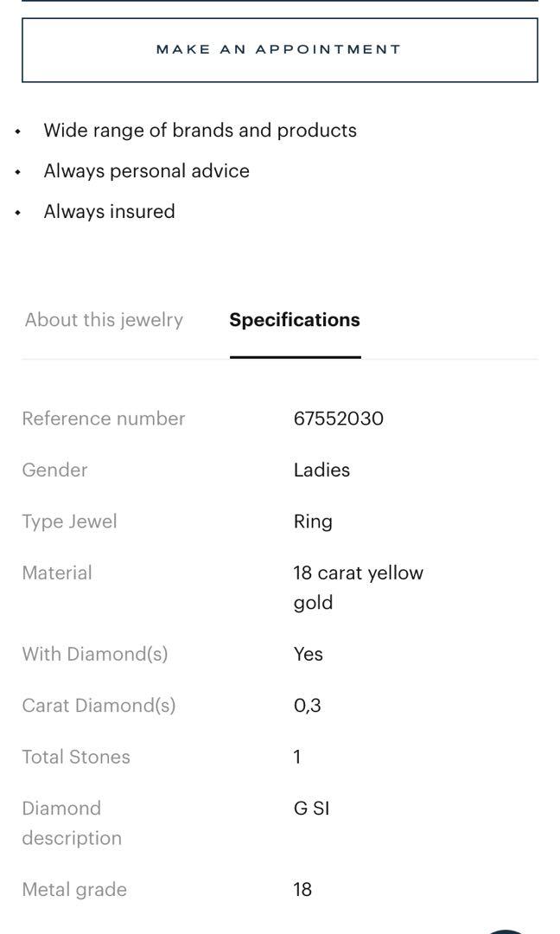The image size is (560, 934).
Task: Click the Total Stones value 1
Action: tap(296, 757)
